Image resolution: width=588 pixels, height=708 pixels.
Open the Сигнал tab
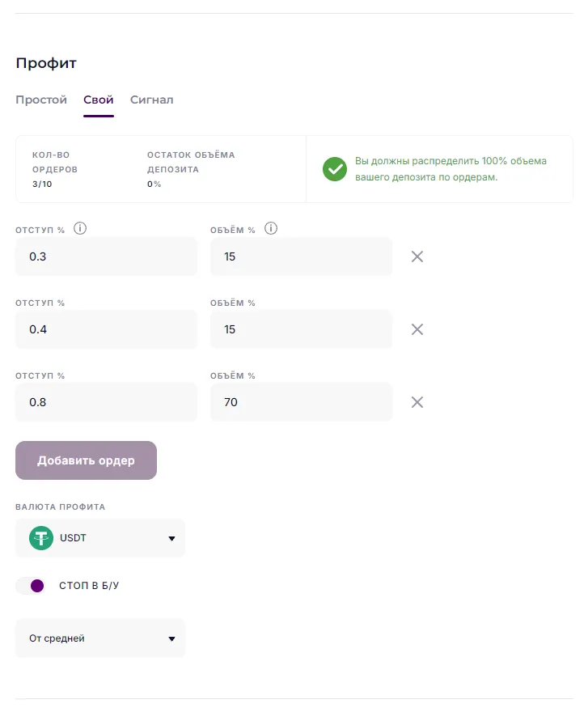tap(152, 100)
